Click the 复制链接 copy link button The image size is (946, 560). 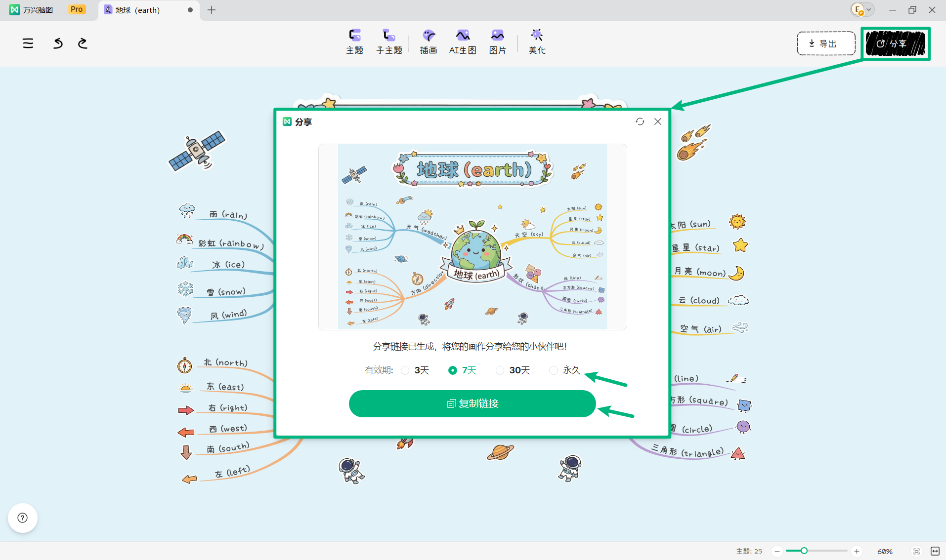pyautogui.click(x=473, y=403)
